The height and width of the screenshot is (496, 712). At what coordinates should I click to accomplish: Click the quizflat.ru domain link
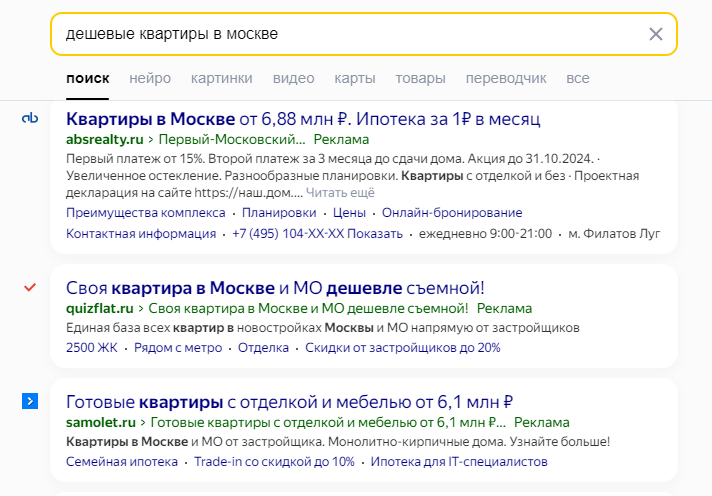[x=99, y=308]
